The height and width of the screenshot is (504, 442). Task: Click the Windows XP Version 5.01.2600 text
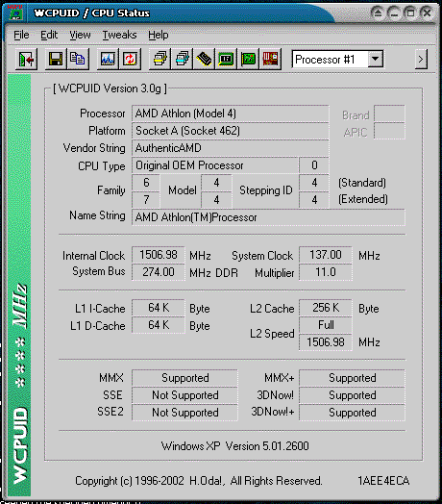[x=235, y=446]
